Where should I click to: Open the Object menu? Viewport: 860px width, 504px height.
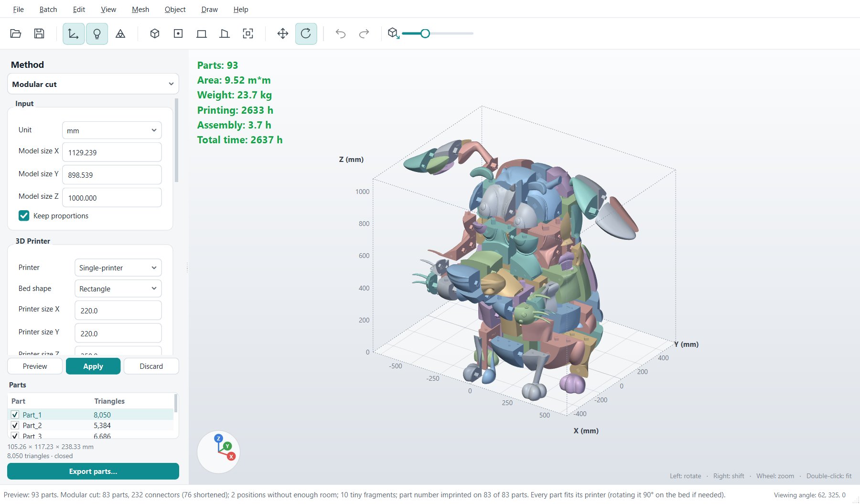click(175, 10)
